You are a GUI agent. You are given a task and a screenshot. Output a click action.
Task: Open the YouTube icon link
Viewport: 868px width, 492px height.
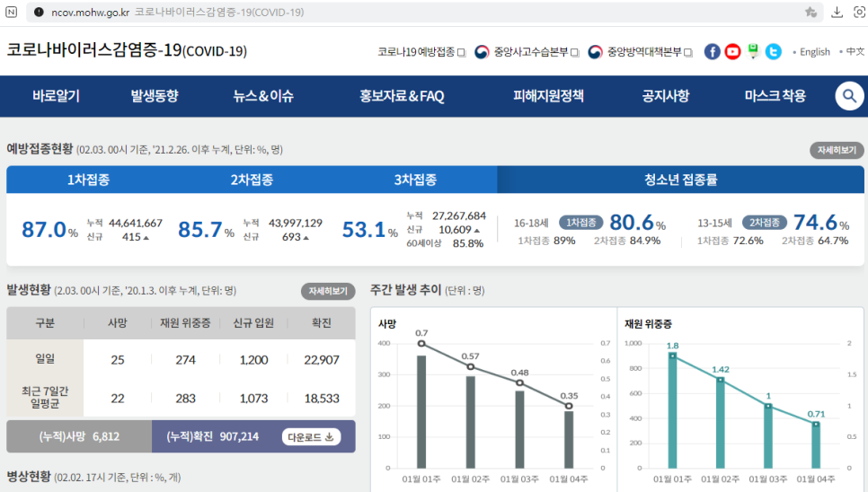(x=732, y=51)
